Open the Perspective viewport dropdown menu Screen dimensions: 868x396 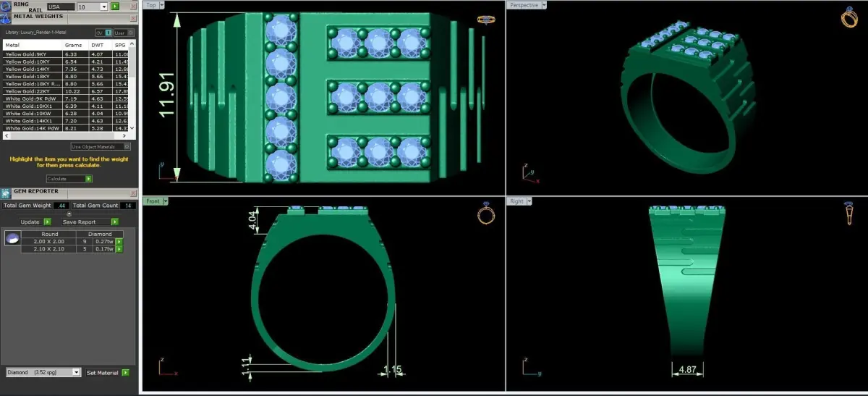point(543,5)
